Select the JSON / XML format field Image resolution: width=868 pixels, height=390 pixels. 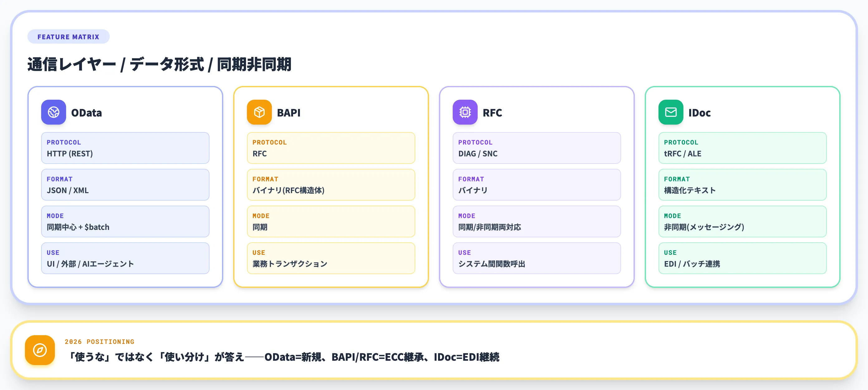(125, 184)
